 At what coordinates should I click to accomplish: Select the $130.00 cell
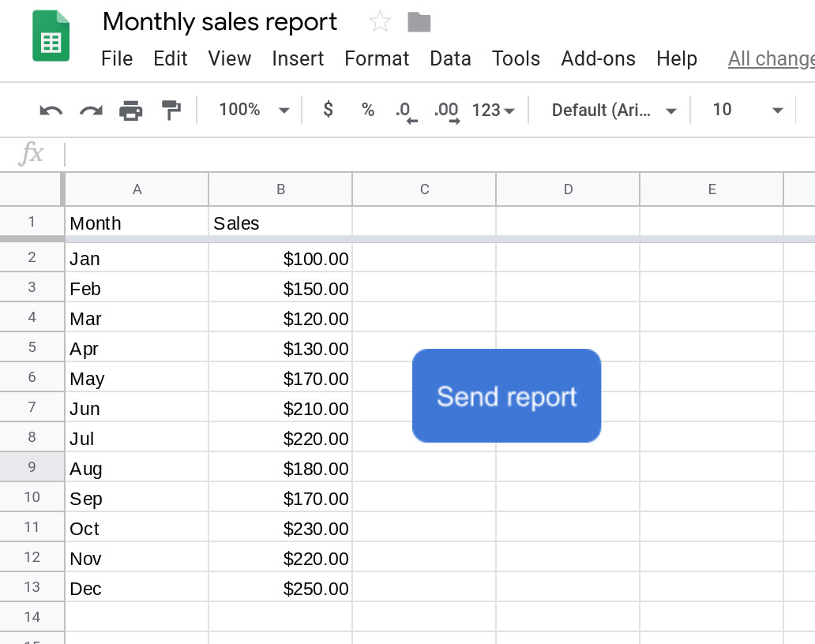pyautogui.click(x=280, y=347)
